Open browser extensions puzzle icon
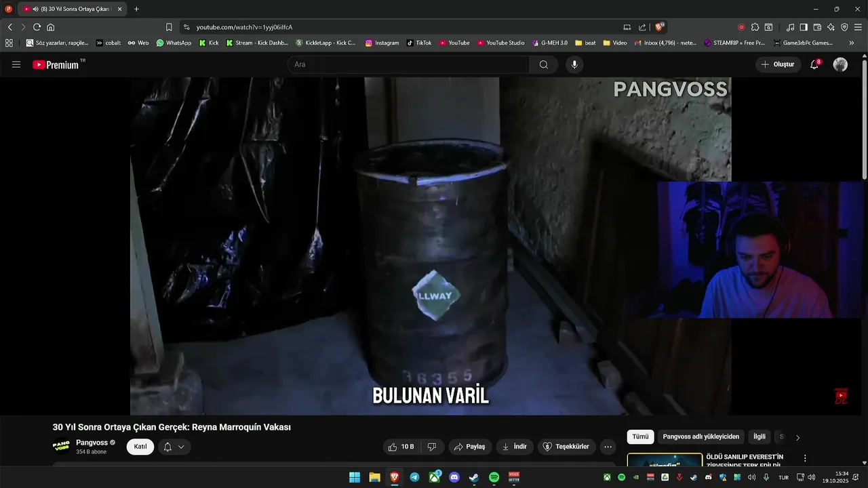This screenshot has height=488, width=868. (x=755, y=27)
